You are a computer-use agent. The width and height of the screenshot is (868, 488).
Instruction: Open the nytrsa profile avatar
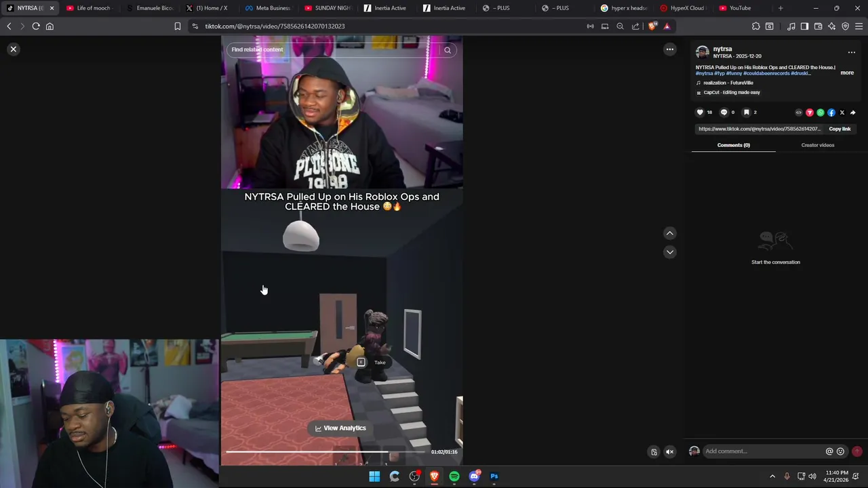click(x=703, y=52)
